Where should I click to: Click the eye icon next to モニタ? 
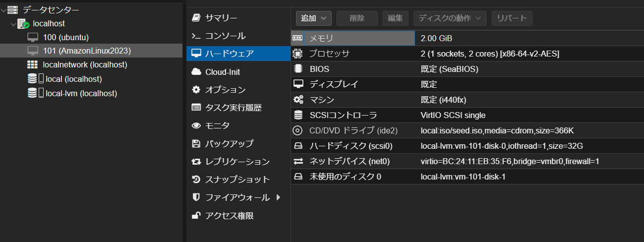pos(196,125)
